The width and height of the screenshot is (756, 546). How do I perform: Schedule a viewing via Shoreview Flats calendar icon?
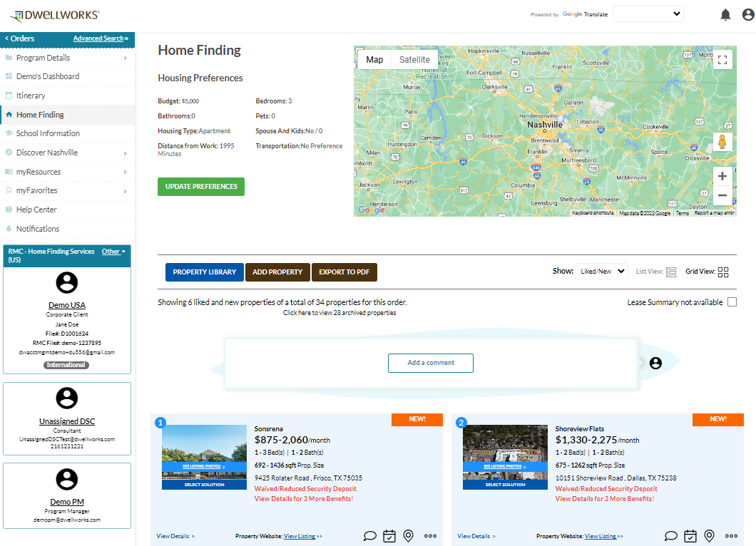[x=690, y=535]
